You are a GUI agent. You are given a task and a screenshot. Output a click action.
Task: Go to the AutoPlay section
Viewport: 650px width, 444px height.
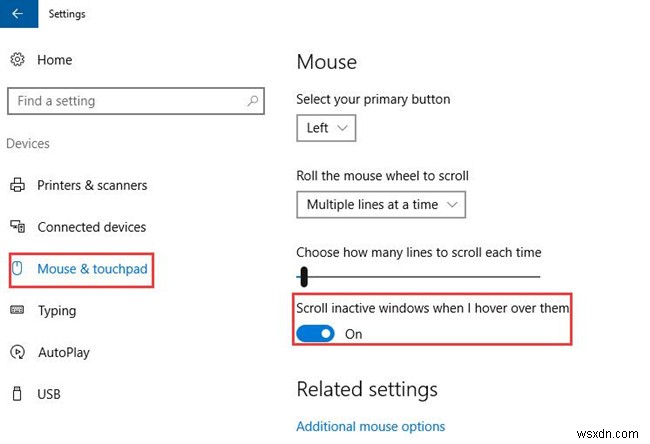click(63, 353)
